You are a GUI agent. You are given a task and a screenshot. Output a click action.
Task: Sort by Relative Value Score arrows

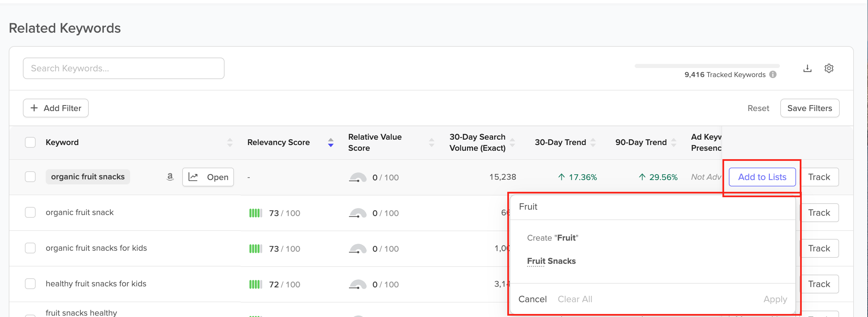click(432, 142)
